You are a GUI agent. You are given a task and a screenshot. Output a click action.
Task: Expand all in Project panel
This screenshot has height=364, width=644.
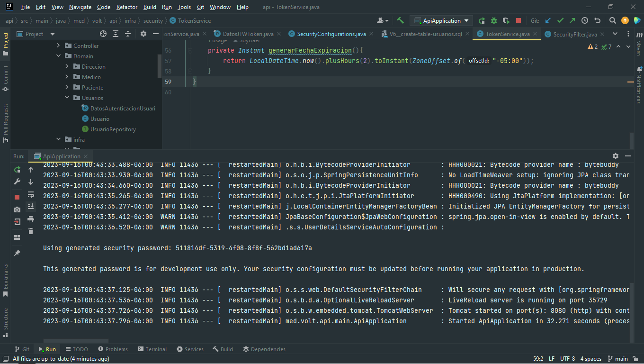(x=116, y=34)
